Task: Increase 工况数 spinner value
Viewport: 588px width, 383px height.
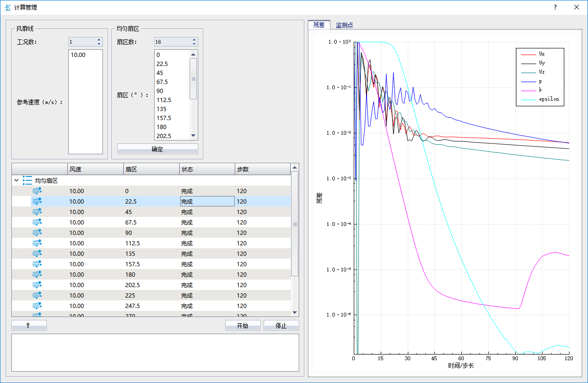Action: click(99, 40)
